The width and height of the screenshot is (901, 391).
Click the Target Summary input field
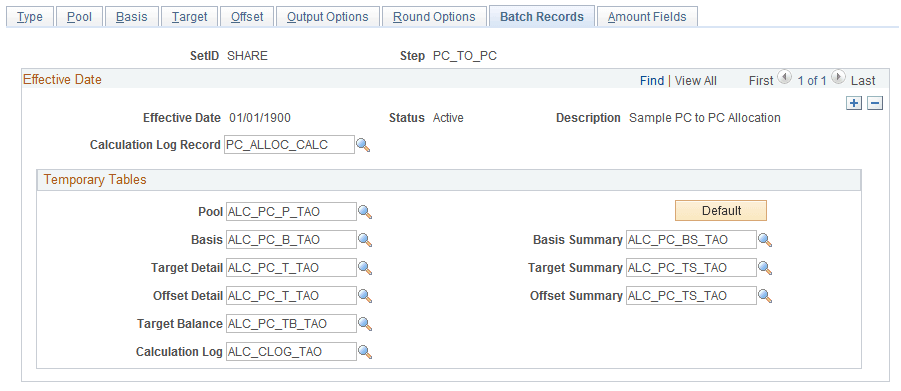pyautogui.click(x=691, y=268)
